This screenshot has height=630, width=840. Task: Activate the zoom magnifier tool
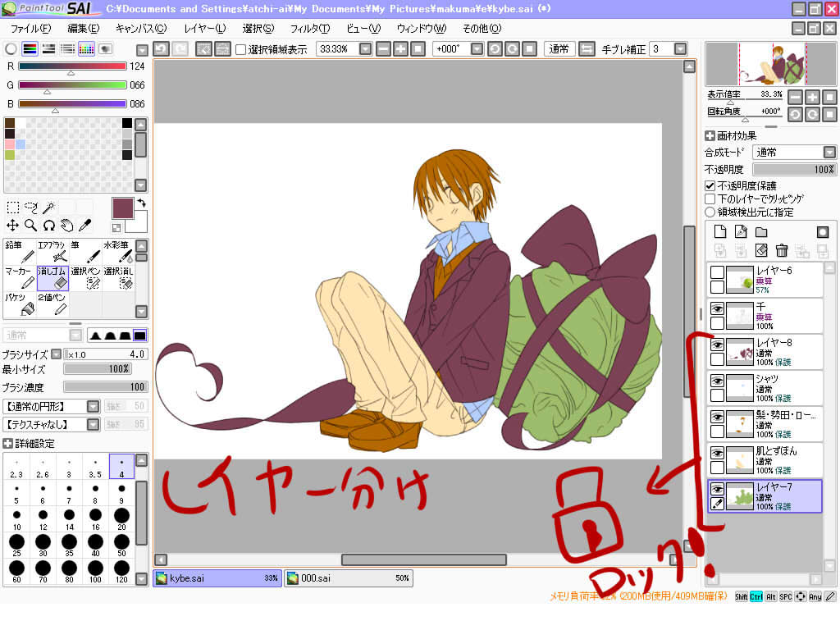click(x=31, y=226)
